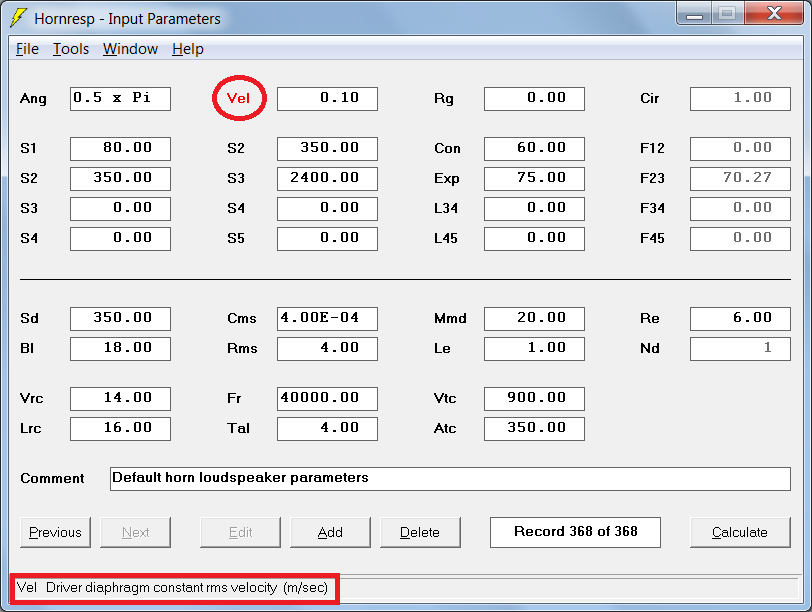This screenshot has height=612, width=812.
Task: Click the Vtc 900.00 field
Action: coord(534,399)
